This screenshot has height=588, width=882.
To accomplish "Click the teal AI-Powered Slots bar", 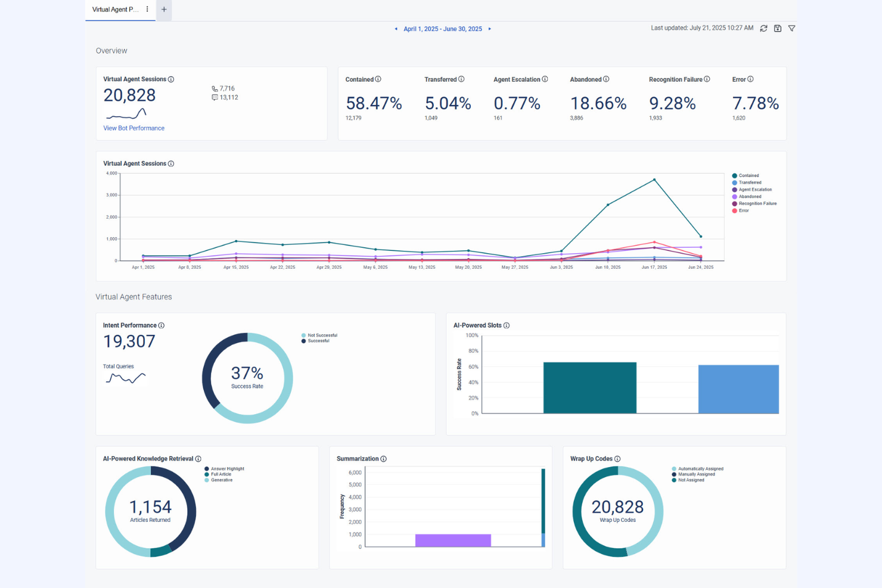I will coord(590,388).
